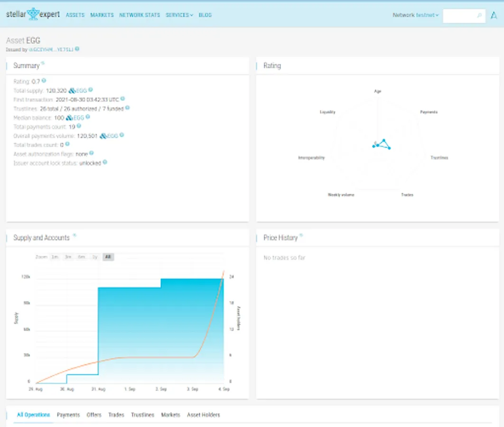This screenshot has width=504, height=427.
Task: Switch to the bottom Markets tab
Action: coord(170,415)
